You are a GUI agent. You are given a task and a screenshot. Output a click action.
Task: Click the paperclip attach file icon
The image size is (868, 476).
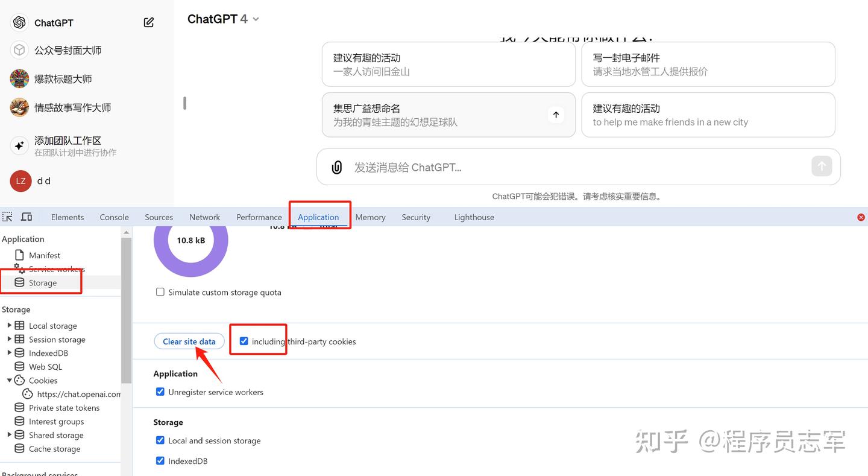(x=337, y=167)
